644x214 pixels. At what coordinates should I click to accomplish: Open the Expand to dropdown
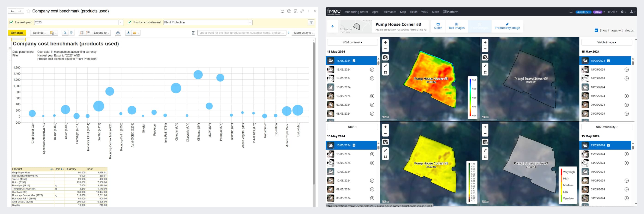pyautogui.click(x=101, y=33)
